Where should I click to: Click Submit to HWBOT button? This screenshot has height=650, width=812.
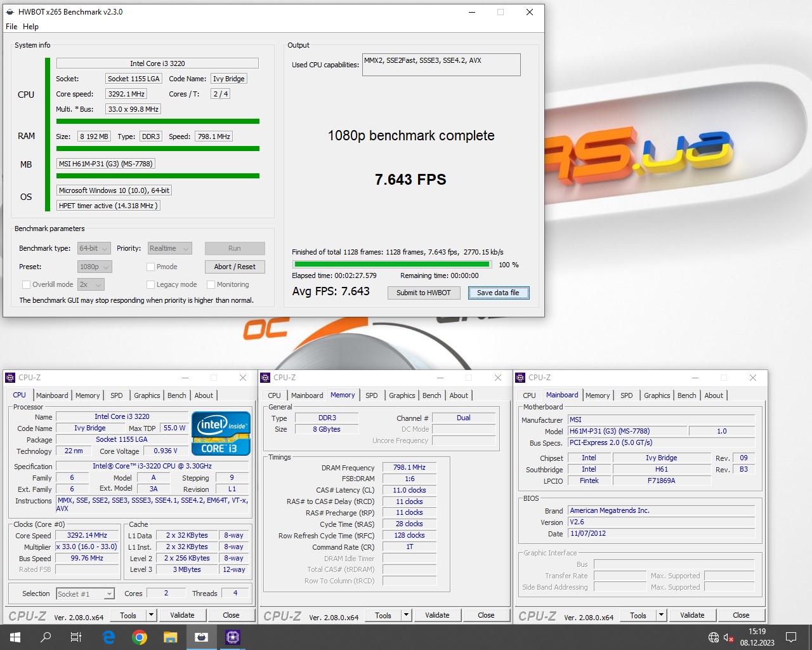pos(424,293)
